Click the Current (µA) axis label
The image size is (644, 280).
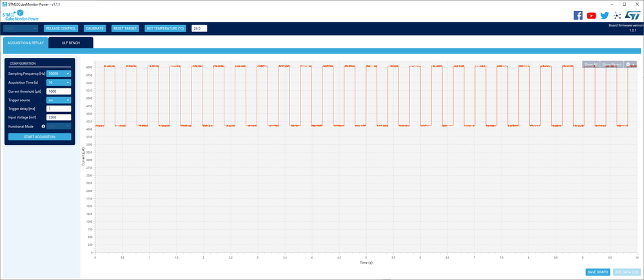(x=83, y=158)
